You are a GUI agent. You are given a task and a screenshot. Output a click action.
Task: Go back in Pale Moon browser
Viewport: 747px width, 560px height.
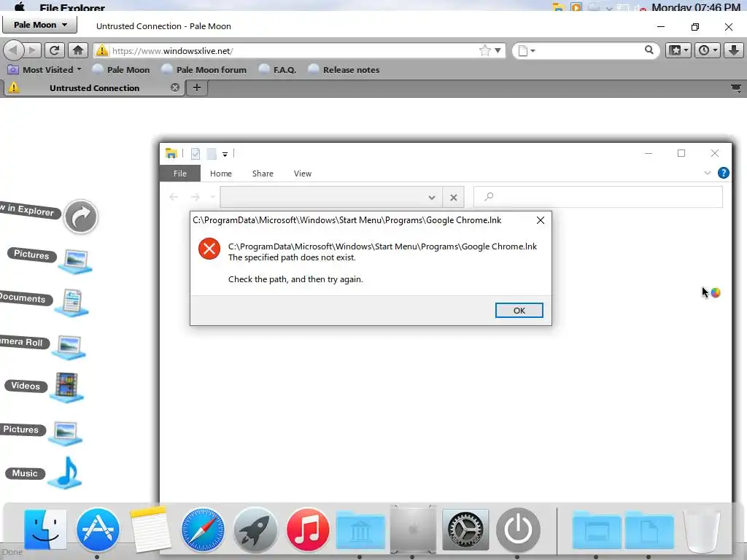click(15, 50)
